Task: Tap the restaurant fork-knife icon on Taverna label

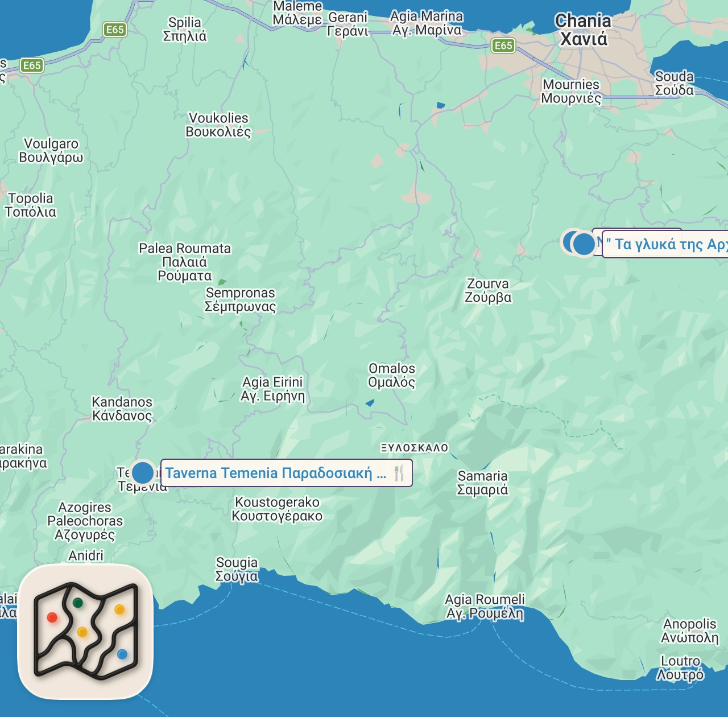Action: click(399, 473)
